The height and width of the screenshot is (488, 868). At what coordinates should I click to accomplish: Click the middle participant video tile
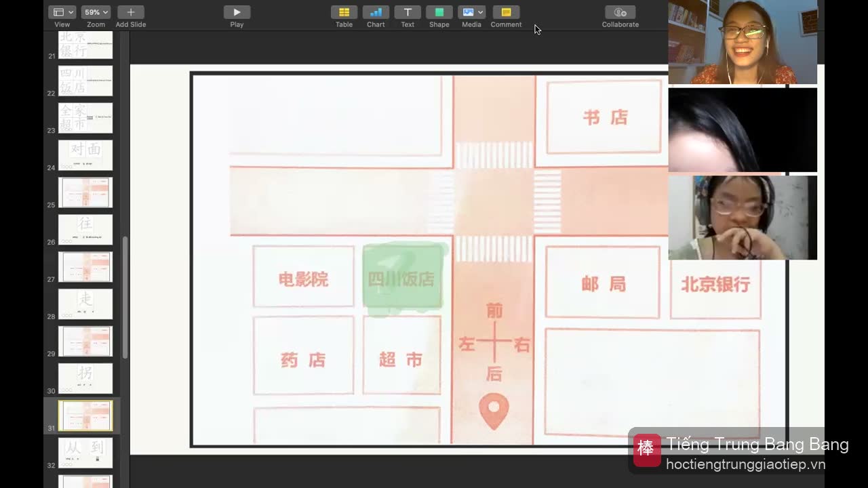tap(743, 130)
